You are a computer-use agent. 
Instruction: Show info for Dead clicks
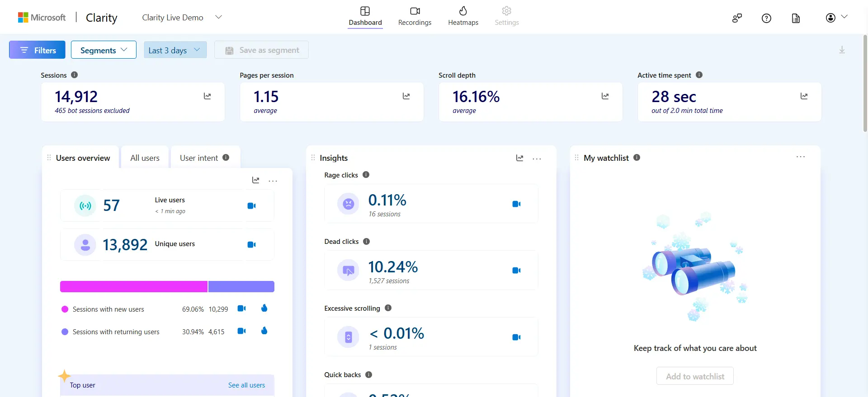(x=367, y=242)
